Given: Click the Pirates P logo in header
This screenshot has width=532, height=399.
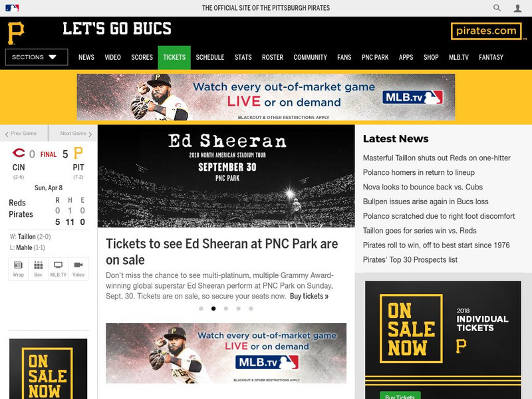Looking at the screenshot, I should pos(16,33).
